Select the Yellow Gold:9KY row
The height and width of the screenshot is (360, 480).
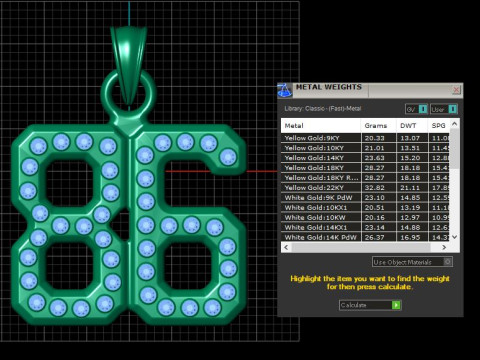click(x=366, y=138)
